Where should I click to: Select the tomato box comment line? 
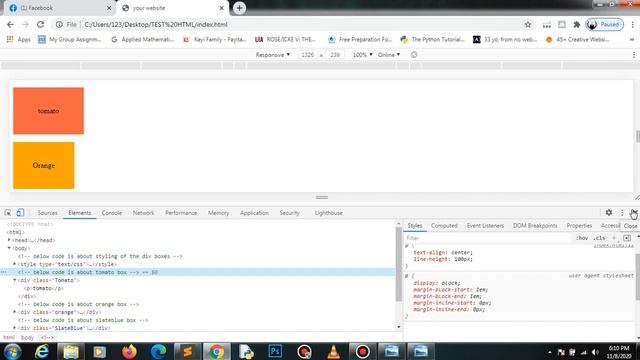[x=198, y=272]
